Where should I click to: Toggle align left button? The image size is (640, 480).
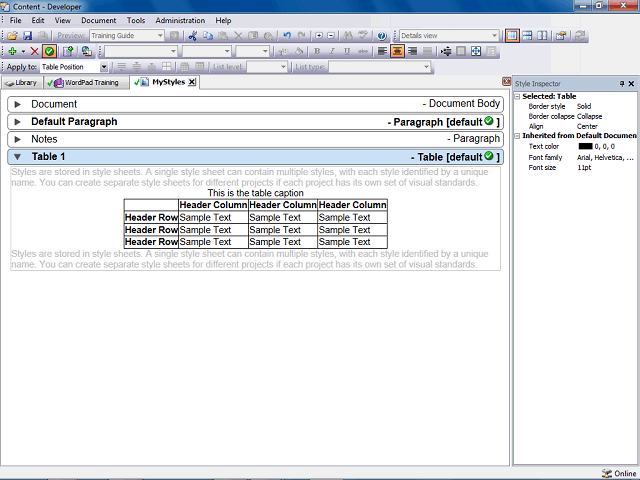[382, 51]
